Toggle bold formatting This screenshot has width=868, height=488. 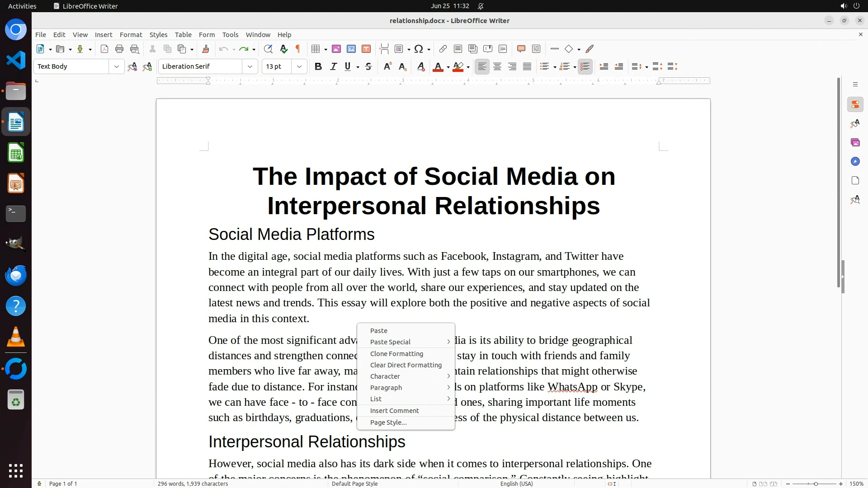(x=318, y=67)
